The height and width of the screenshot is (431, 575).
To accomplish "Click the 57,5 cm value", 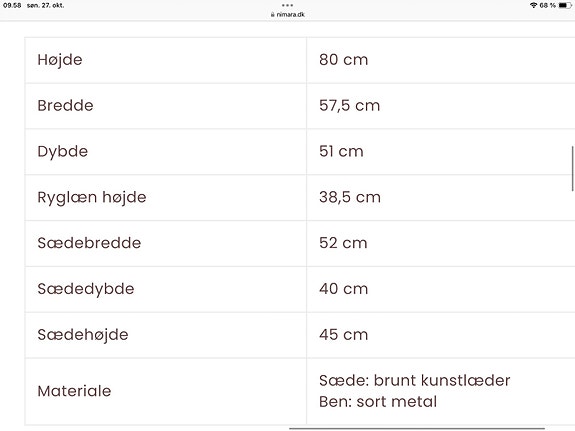I will (x=349, y=106).
